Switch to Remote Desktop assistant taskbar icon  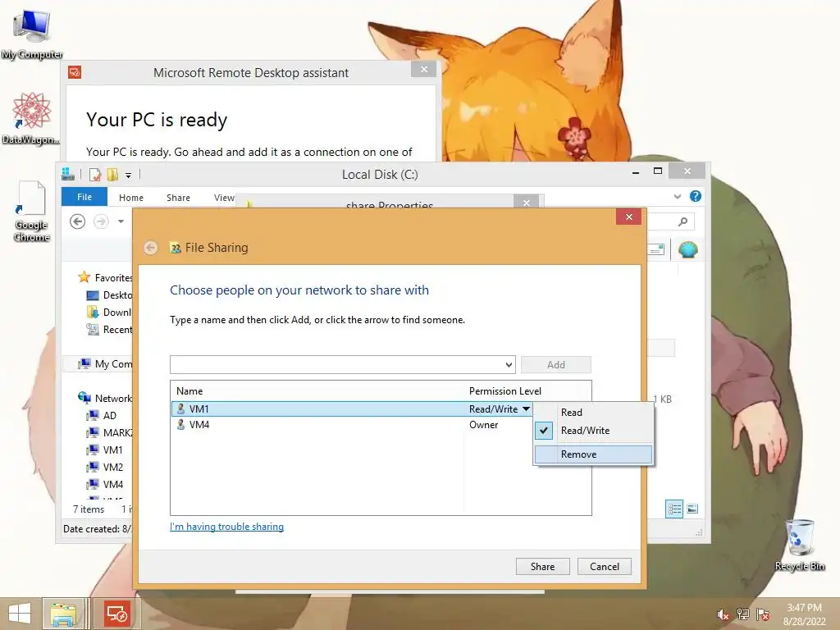(116, 614)
